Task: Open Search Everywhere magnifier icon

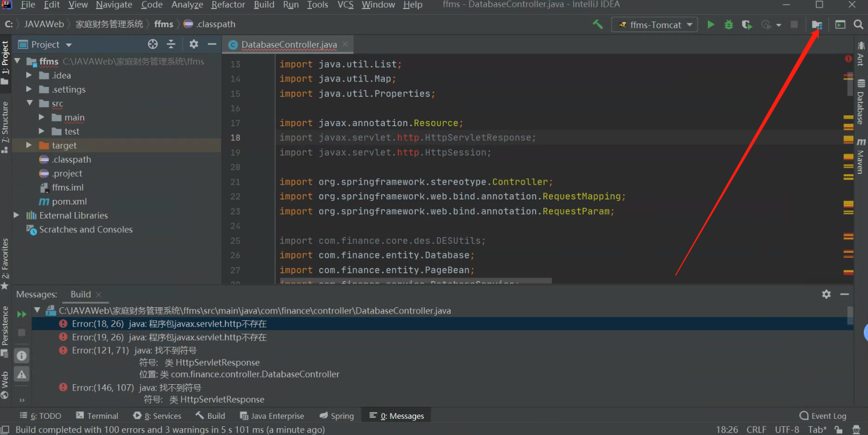Action: click(859, 25)
